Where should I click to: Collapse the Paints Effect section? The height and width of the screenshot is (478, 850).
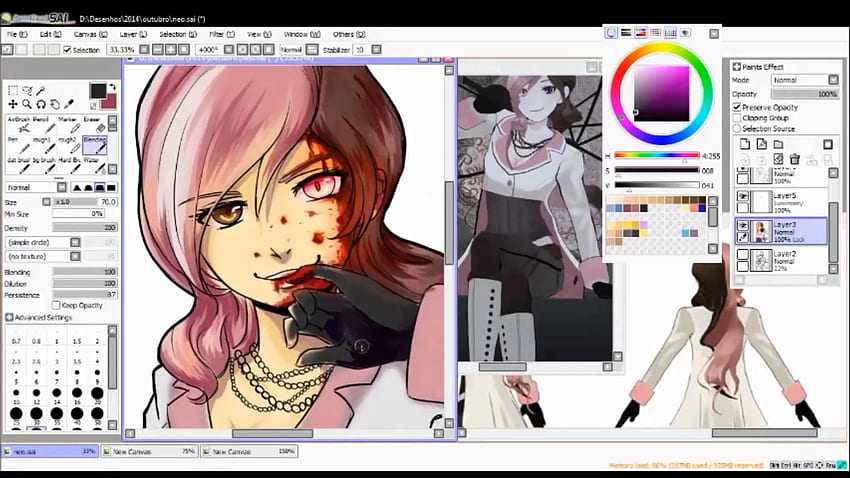coord(737,67)
